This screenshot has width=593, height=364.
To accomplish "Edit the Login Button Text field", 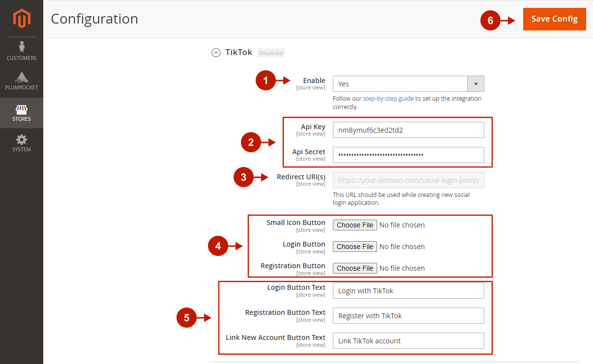I will (x=409, y=291).
